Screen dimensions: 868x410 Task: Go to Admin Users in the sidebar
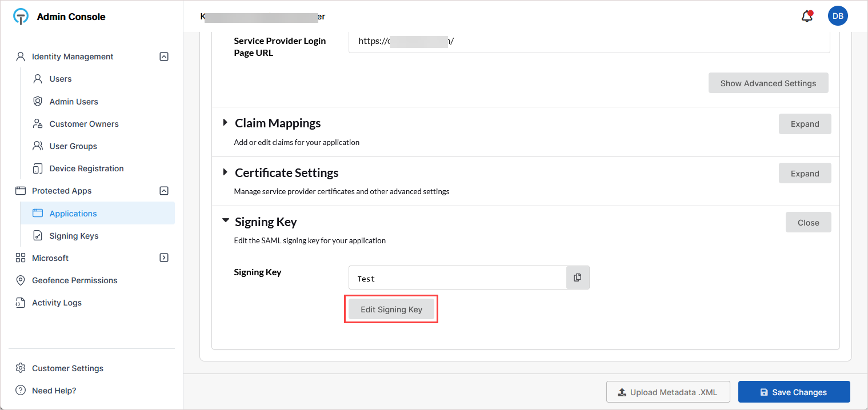74,102
